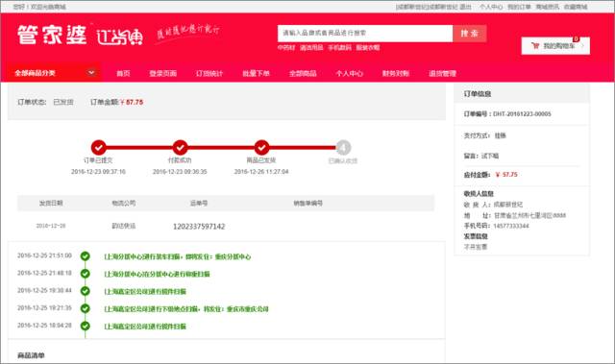The image size is (615, 364).
Task: Click 退出 logout link at top
Action: [x=465, y=7]
